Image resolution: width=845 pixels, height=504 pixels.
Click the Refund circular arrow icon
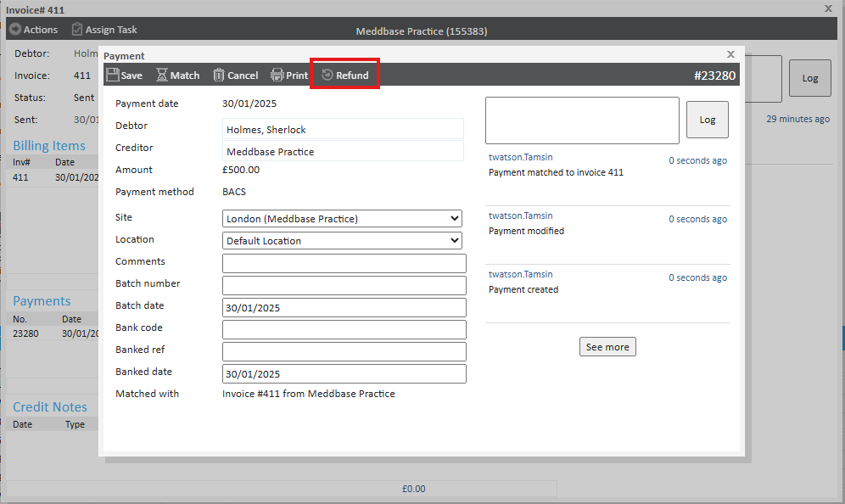(327, 75)
